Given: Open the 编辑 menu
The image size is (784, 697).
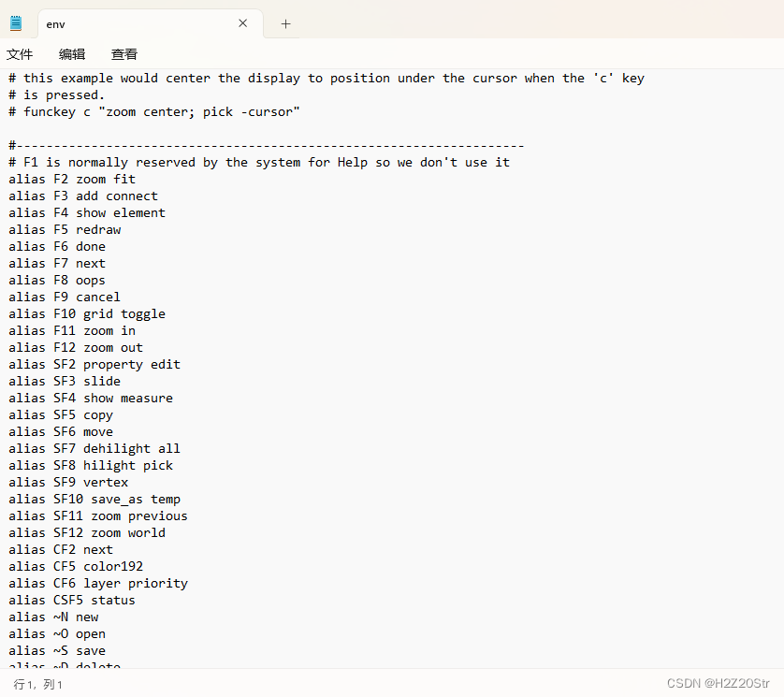Looking at the screenshot, I should [72, 54].
